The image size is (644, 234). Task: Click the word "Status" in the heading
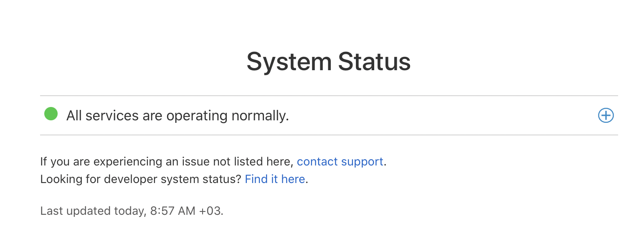click(374, 62)
